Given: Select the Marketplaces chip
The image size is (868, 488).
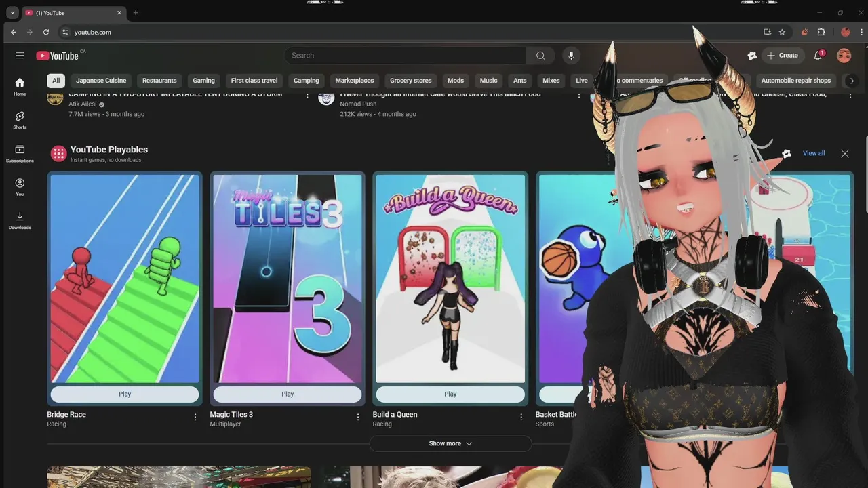Looking at the screenshot, I should point(355,80).
